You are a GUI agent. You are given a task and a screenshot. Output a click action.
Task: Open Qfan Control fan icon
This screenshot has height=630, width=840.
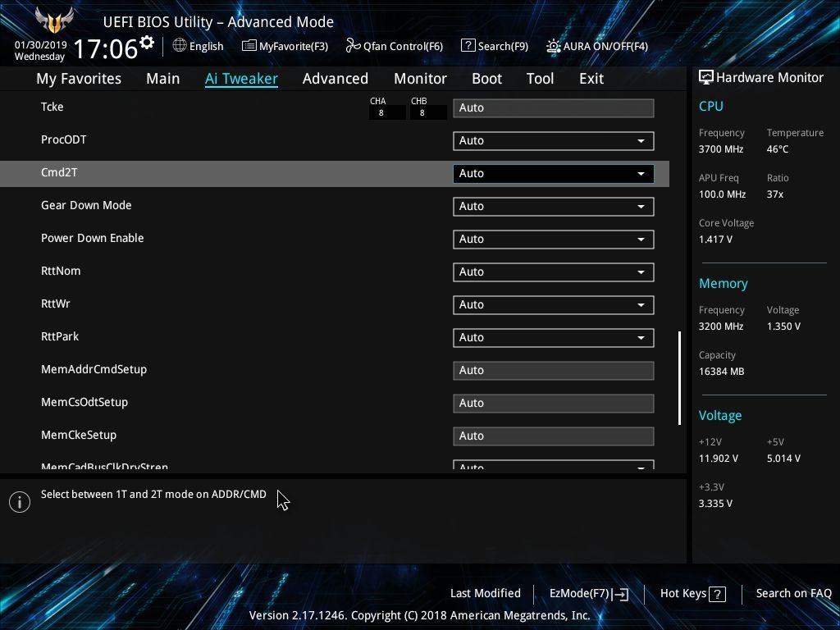(x=353, y=46)
